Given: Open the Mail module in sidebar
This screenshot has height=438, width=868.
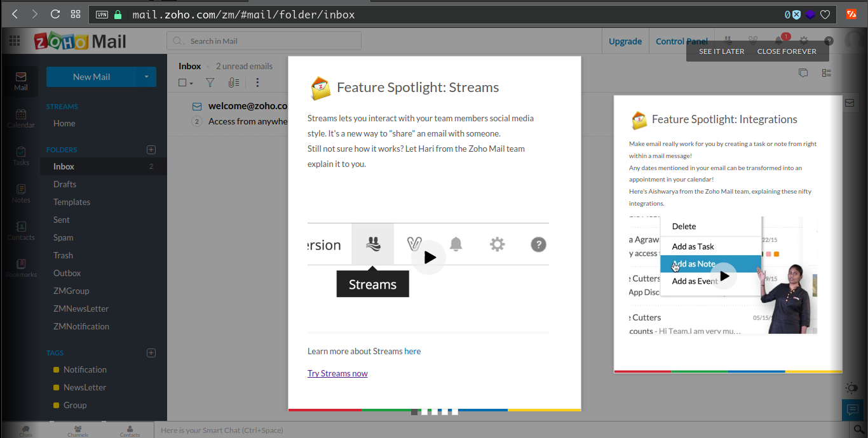Looking at the screenshot, I should 21,81.
